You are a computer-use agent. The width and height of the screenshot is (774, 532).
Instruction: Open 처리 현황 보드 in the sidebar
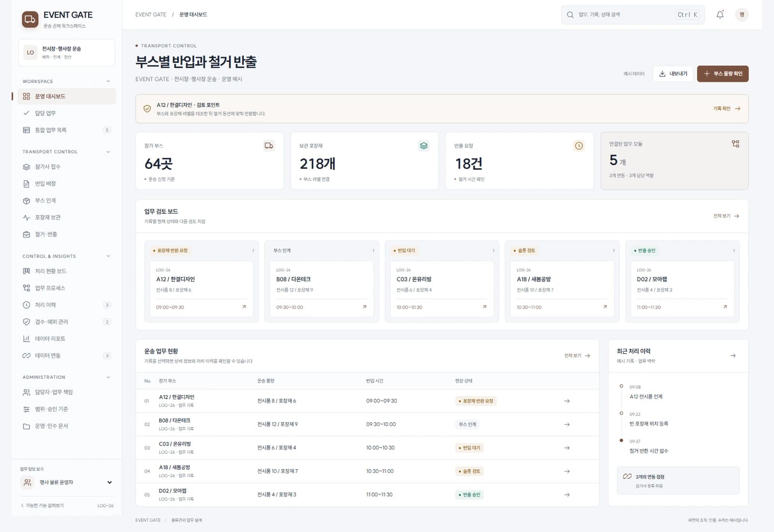67,271
